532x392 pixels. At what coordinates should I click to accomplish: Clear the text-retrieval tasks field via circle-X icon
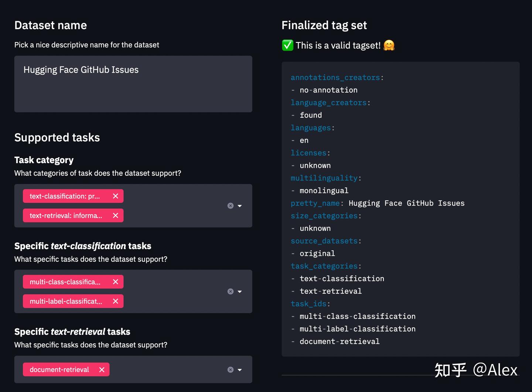[x=231, y=369]
